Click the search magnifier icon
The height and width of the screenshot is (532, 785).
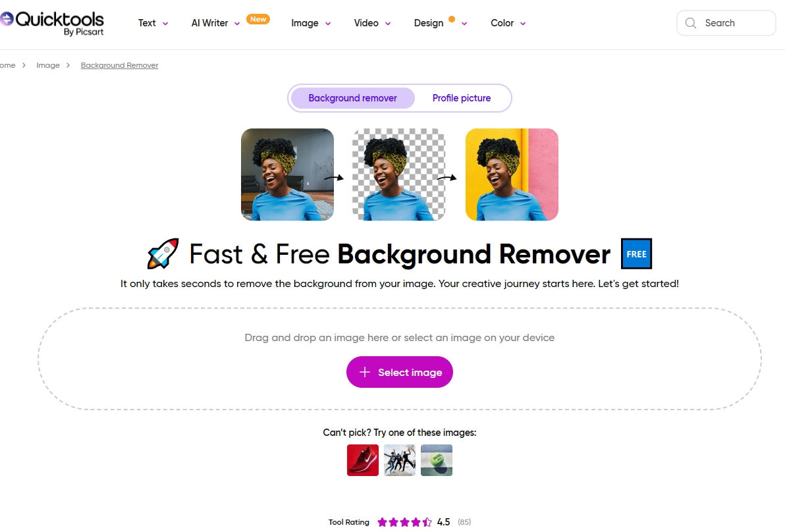click(x=690, y=23)
